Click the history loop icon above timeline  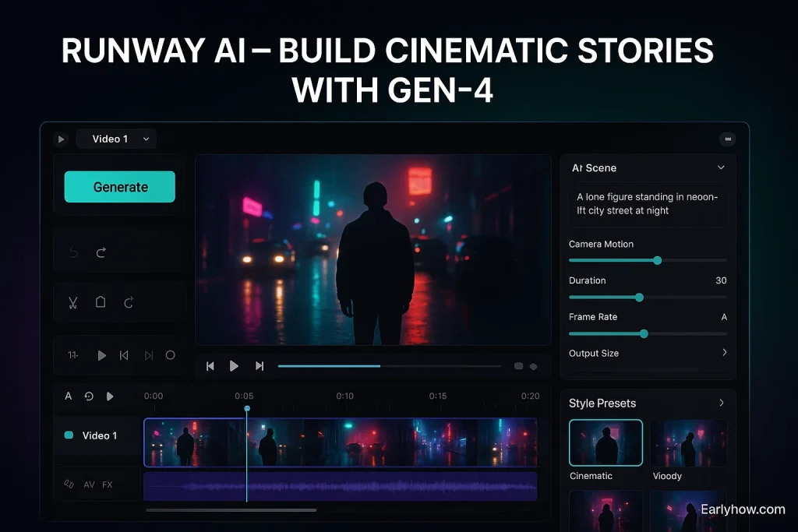pyautogui.click(x=89, y=396)
